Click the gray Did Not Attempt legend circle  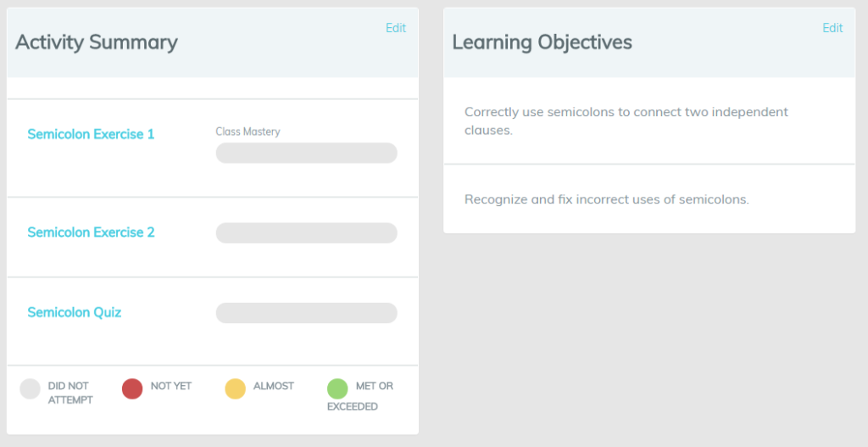coord(30,388)
